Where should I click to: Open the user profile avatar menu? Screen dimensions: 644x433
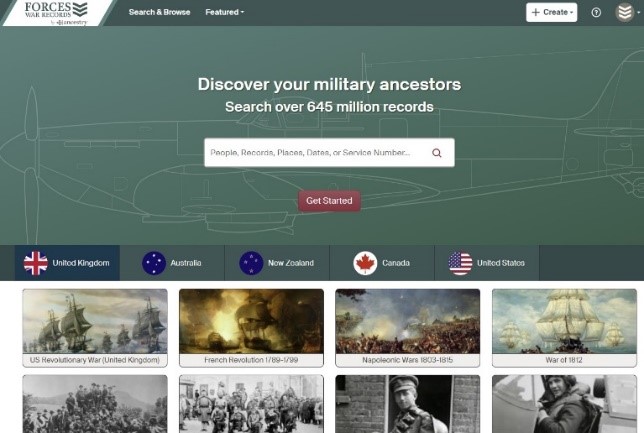(x=625, y=12)
